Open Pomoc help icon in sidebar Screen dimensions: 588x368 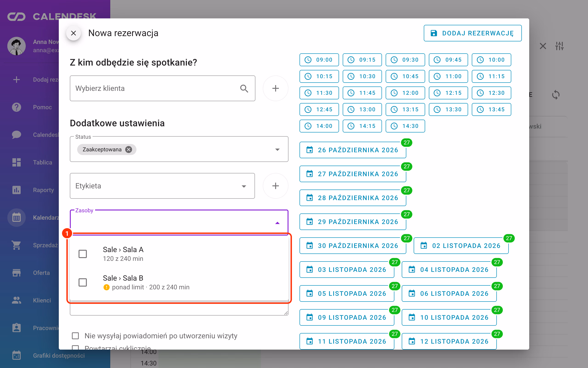pos(17,107)
